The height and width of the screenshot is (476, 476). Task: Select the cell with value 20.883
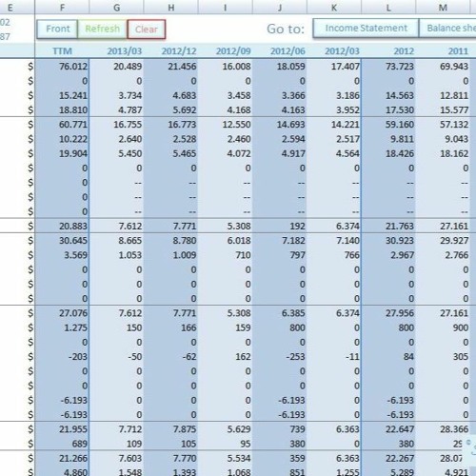[x=62, y=226]
